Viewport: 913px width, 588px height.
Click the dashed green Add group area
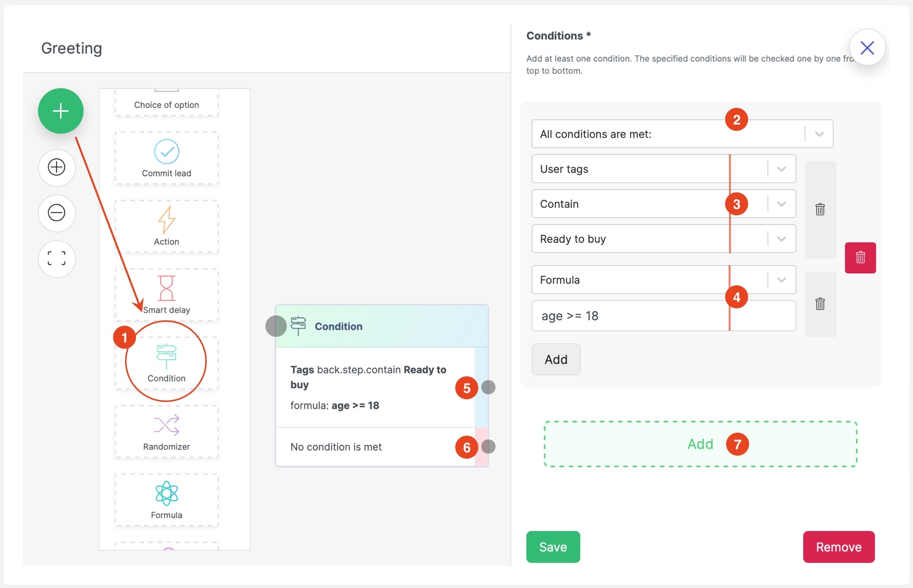(x=699, y=444)
